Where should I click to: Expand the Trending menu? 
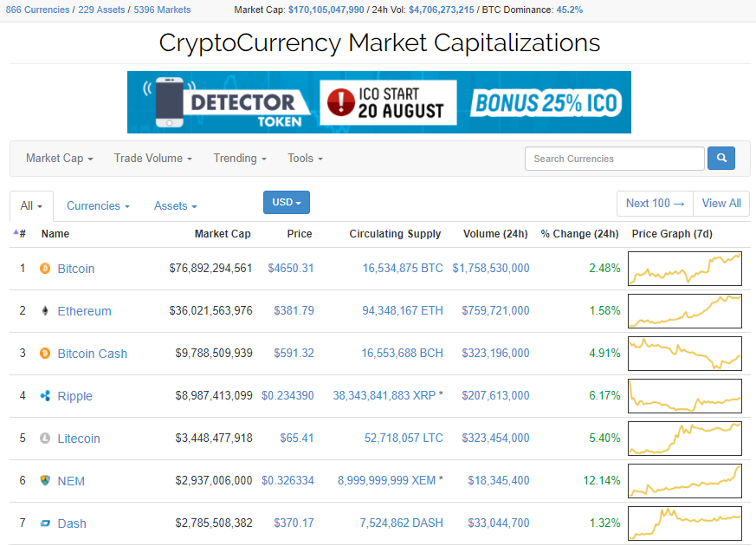240,159
